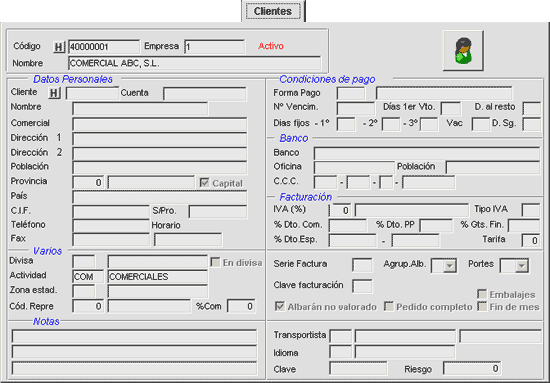Check the Pedido completo checkbox

[389, 306]
